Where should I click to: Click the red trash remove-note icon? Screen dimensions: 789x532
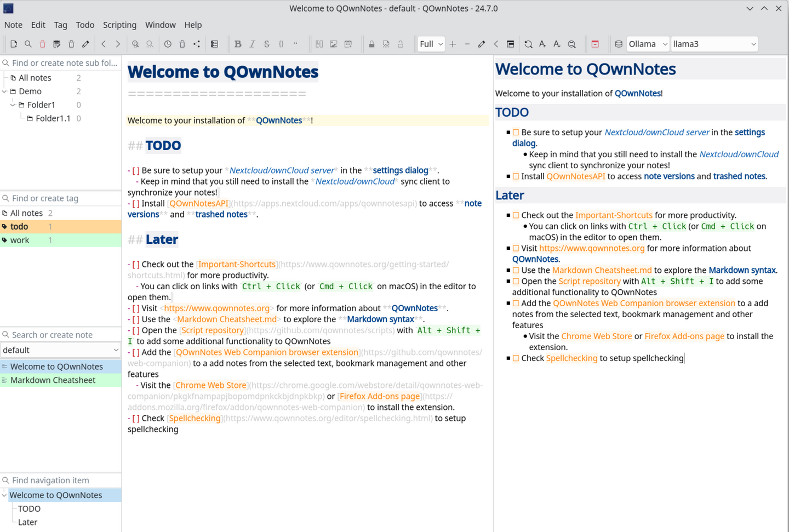click(x=42, y=44)
